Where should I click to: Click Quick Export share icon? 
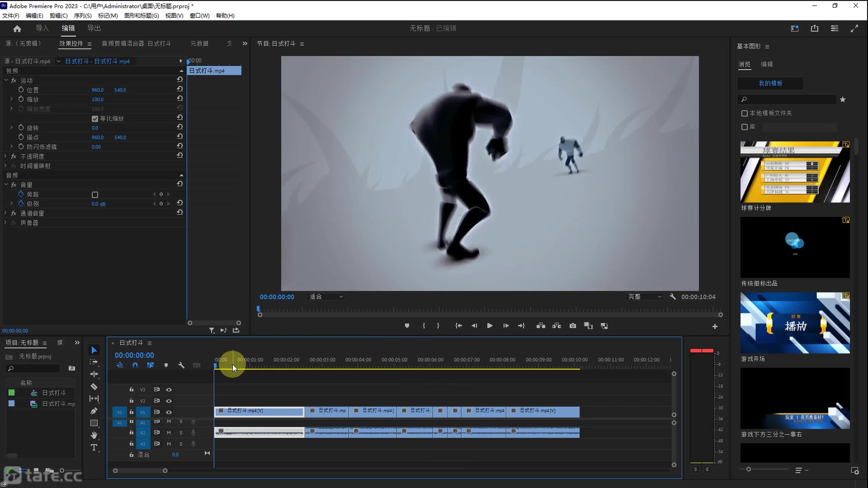pyautogui.click(x=814, y=28)
